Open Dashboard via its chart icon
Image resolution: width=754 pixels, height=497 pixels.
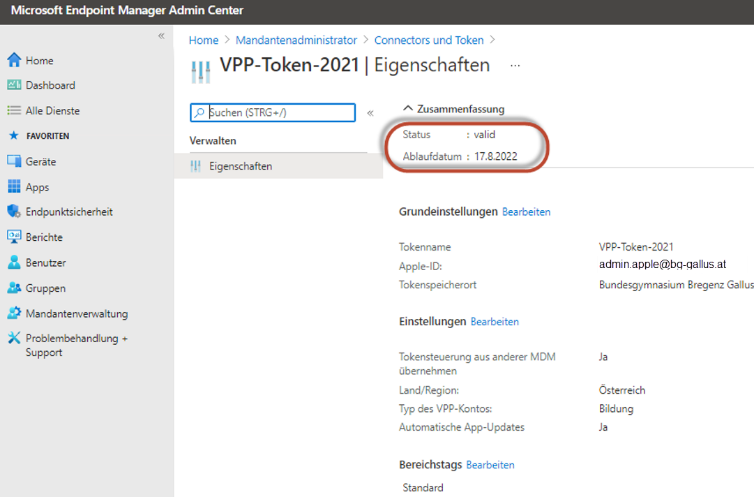point(14,86)
